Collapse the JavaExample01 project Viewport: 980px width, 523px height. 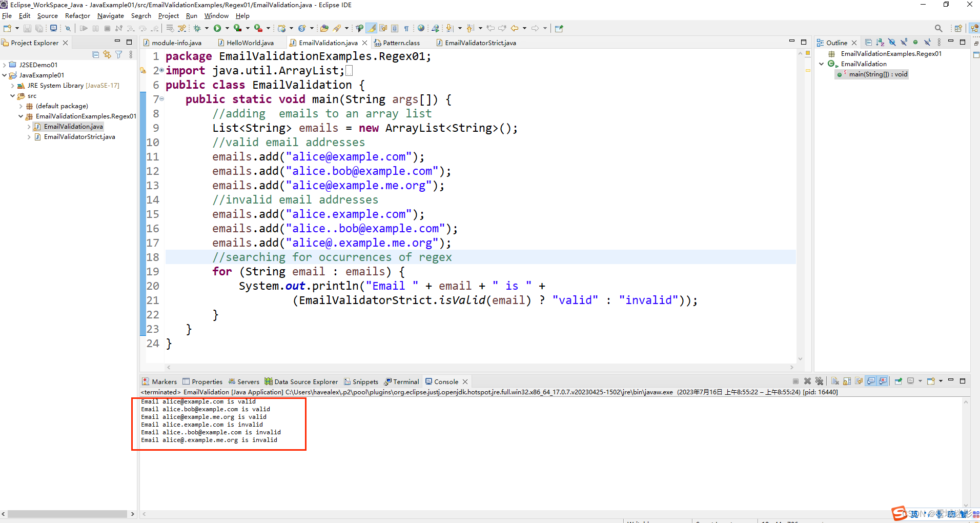click(x=5, y=75)
